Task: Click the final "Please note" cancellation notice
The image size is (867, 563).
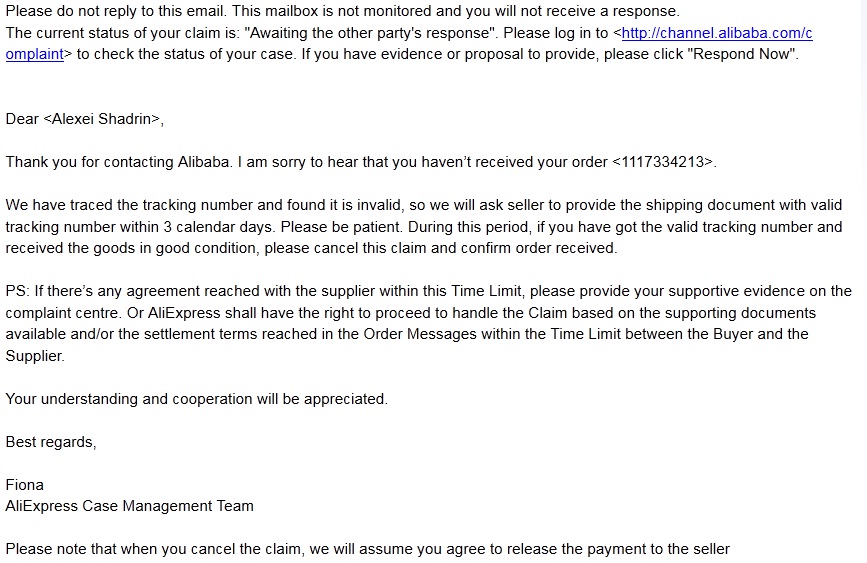Action: click(x=367, y=549)
